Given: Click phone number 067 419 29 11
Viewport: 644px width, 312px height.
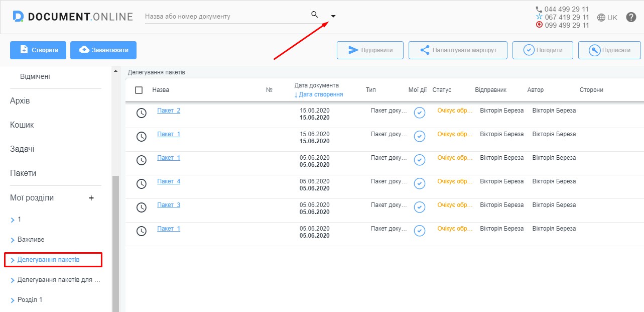Looking at the screenshot, I should [x=567, y=17].
